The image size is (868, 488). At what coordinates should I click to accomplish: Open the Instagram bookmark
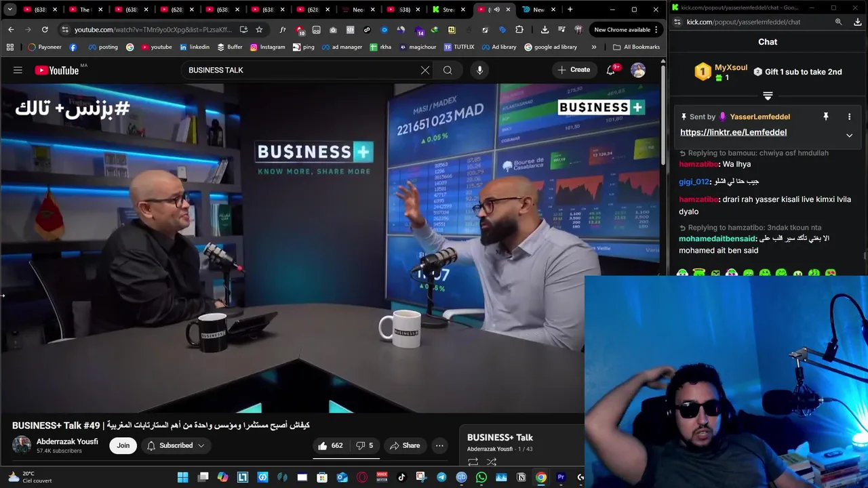tap(267, 47)
